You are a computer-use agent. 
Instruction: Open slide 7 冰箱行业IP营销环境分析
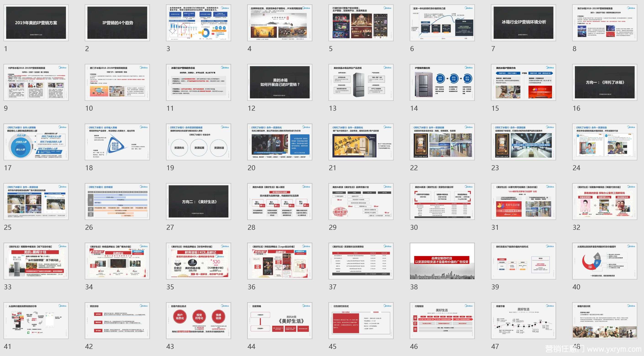tap(524, 23)
